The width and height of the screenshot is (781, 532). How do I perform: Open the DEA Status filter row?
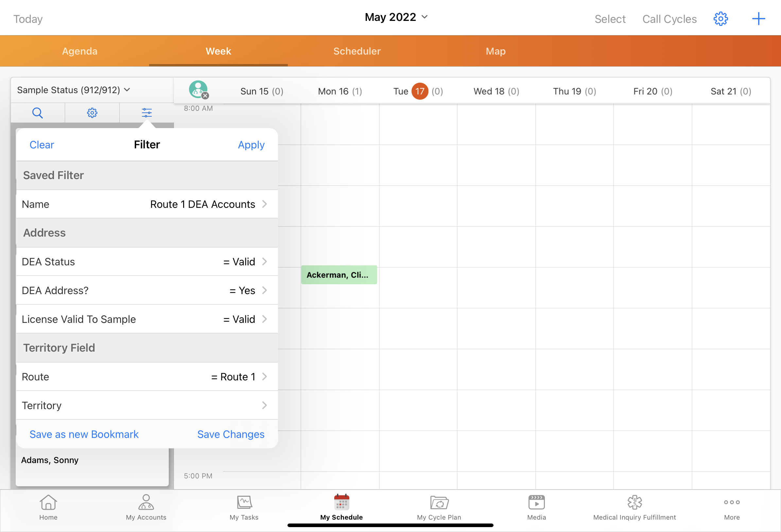(147, 262)
